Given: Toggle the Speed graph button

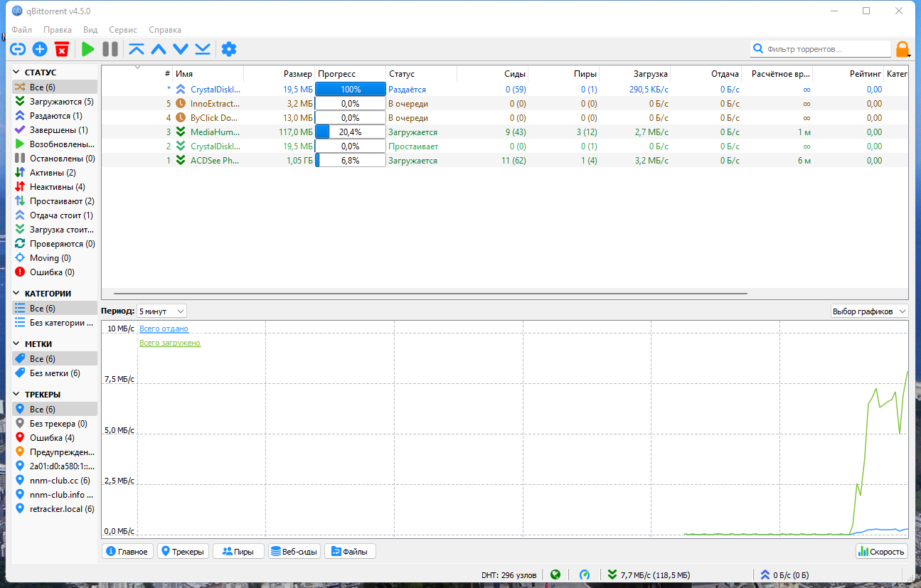Looking at the screenshot, I should coord(882,551).
